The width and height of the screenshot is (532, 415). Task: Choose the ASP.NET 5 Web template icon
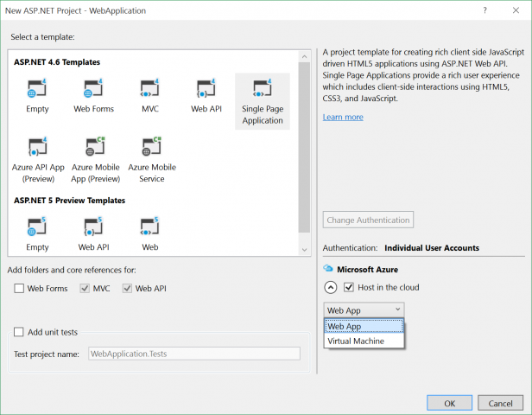point(149,227)
